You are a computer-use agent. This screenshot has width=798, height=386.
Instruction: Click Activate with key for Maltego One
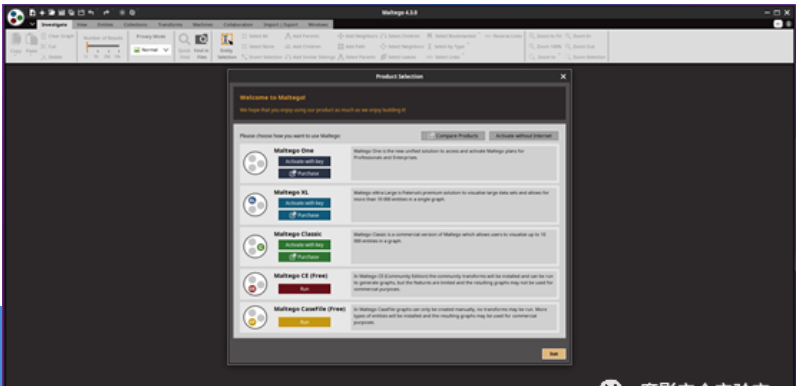click(304, 161)
